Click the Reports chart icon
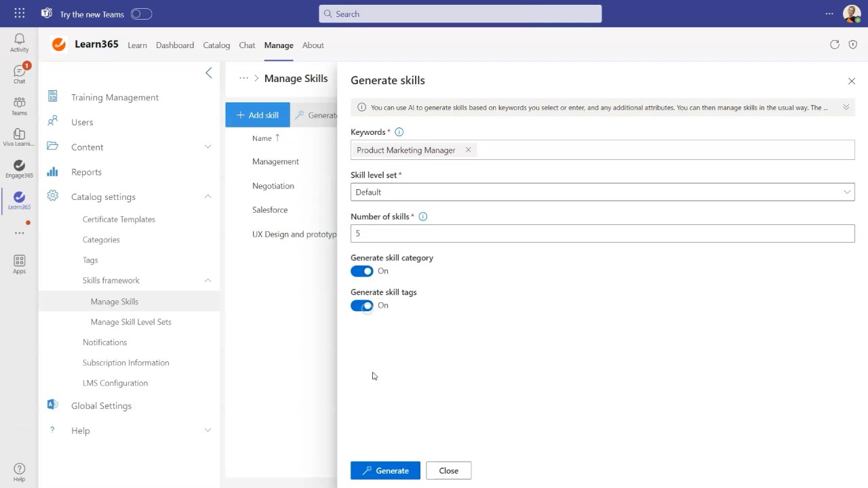The image size is (868, 488). click(x=53, y=171)
